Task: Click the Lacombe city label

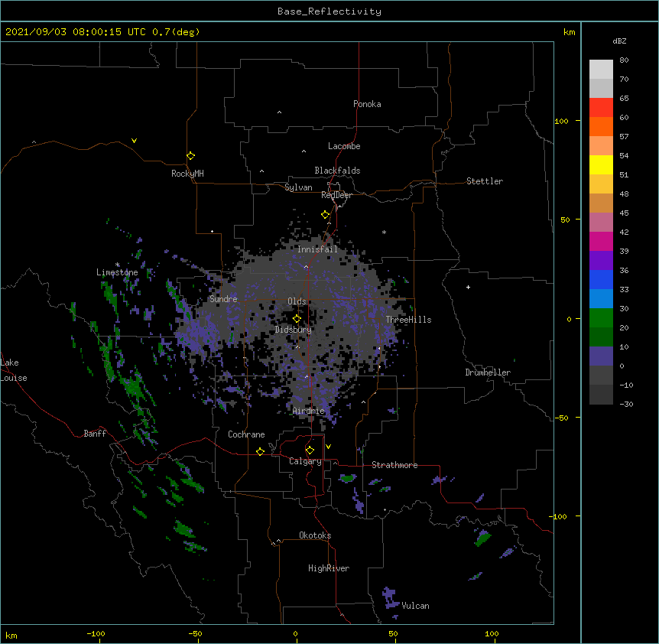Action: point(344,146)
